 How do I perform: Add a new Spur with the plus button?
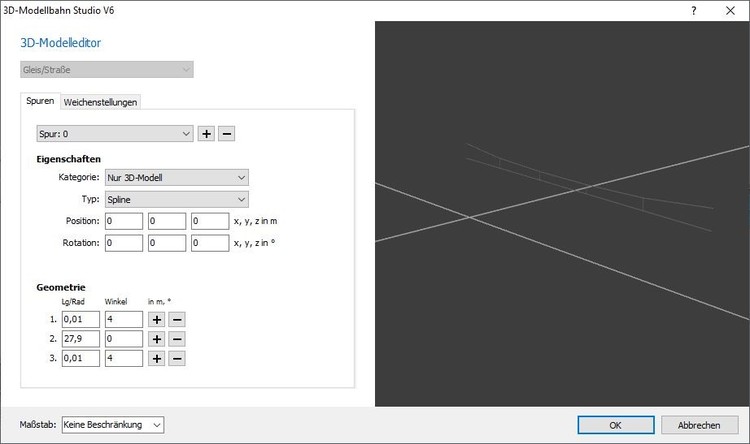coord(206,134)
